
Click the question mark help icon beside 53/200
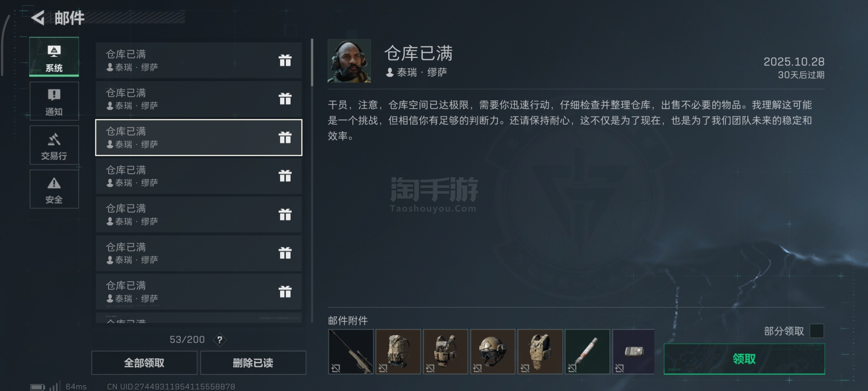point(220,340)
